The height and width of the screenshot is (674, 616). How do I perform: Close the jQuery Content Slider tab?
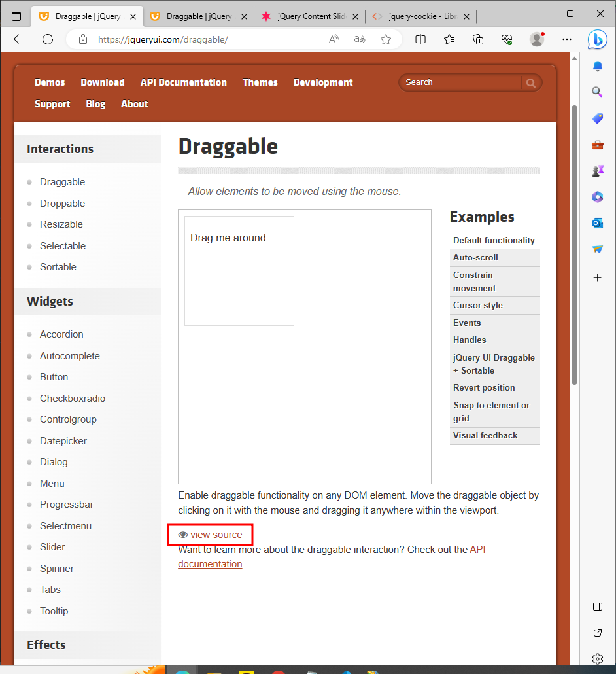355,17
